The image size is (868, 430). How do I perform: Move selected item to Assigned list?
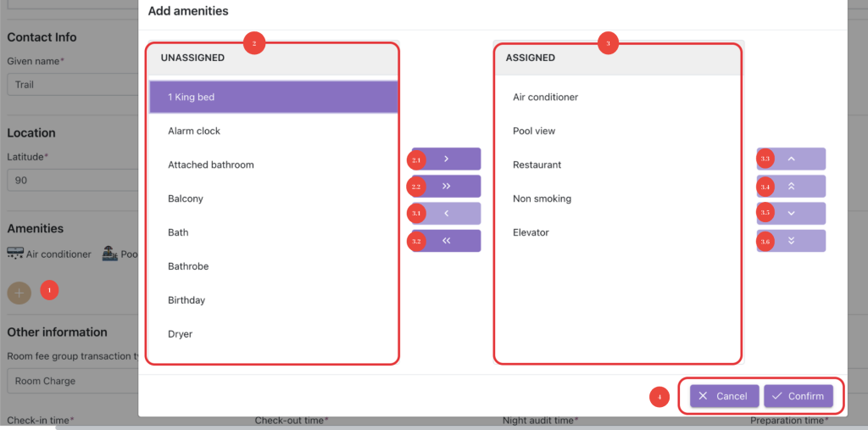pyautogui.click(x=447, y=159)
